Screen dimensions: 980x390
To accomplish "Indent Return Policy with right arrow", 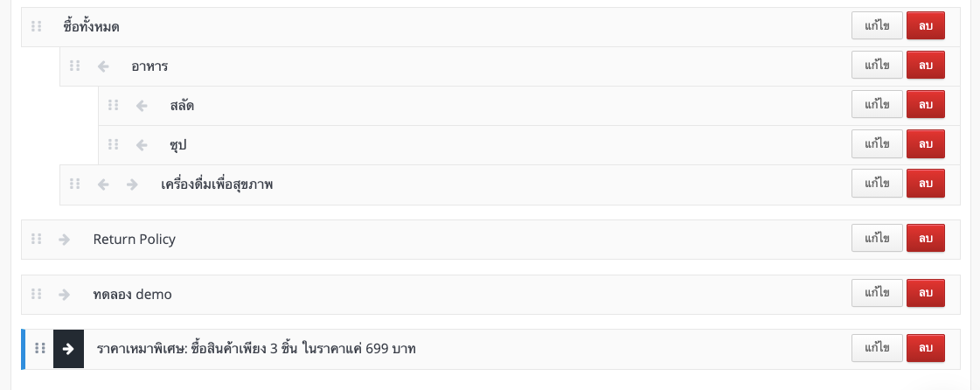I will 64,239.
